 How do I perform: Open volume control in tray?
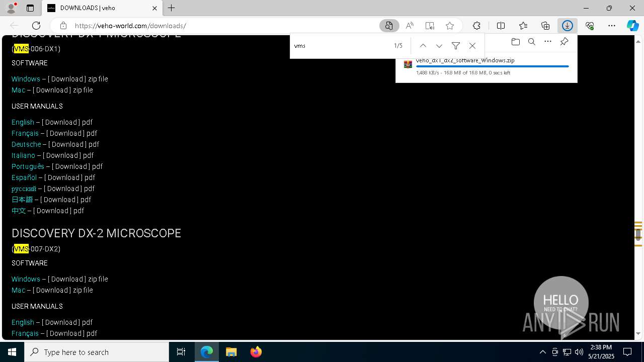pos(579,352)
